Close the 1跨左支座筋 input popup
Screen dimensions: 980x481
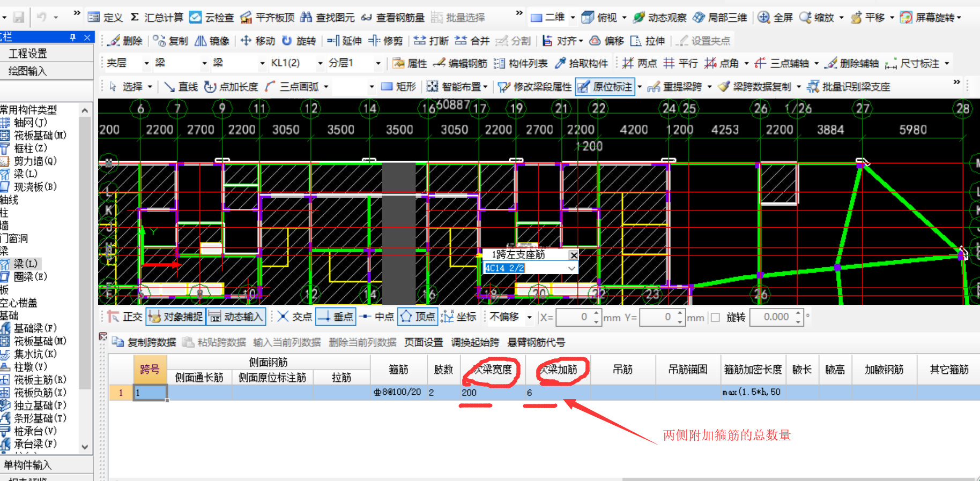(574, 255)
